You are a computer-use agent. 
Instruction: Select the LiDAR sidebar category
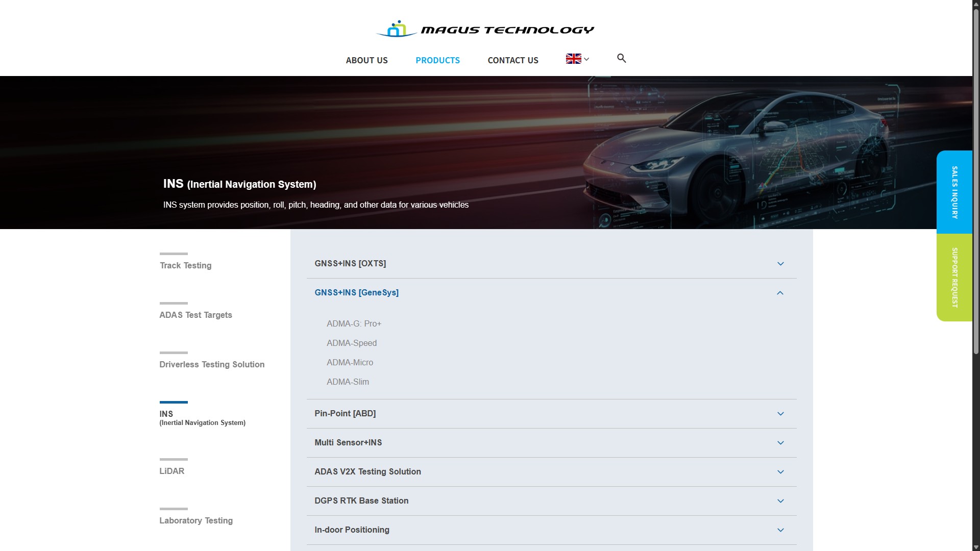[171, 471]
